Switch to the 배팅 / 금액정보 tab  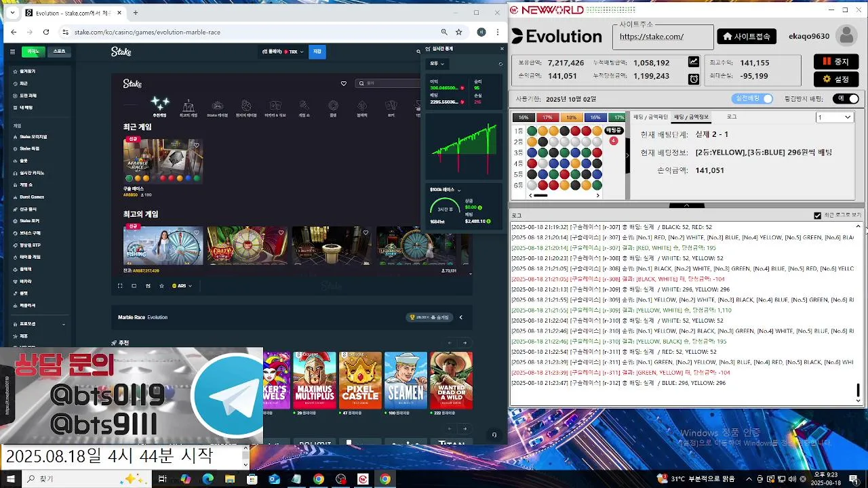click(x=691, y=117)
